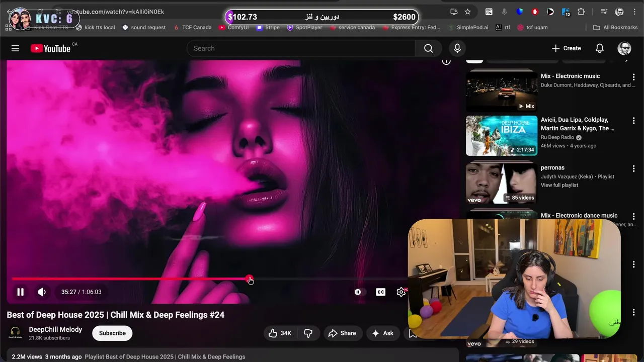644x362 pixels.
Task: Open the Chrome profile avatar
Action: (619, 12)
